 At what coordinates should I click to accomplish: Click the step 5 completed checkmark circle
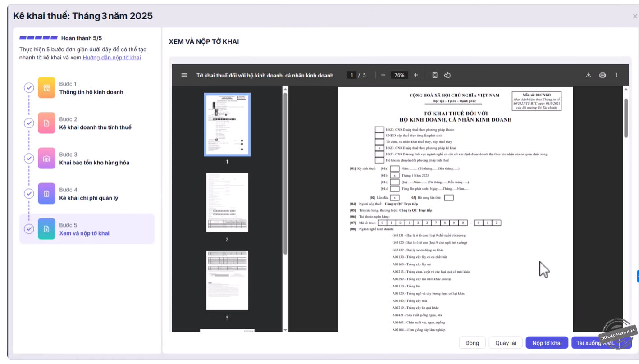pos(29,229)
